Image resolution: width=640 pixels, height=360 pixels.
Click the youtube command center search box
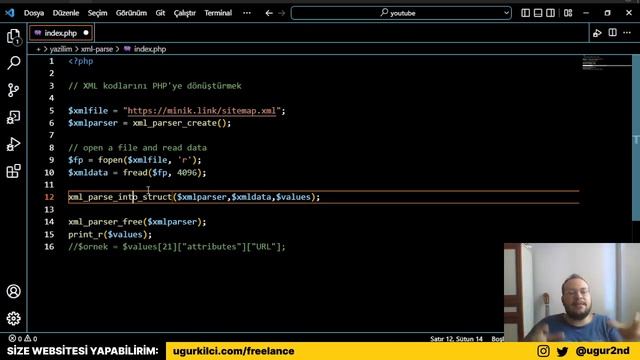coord(401,13)
